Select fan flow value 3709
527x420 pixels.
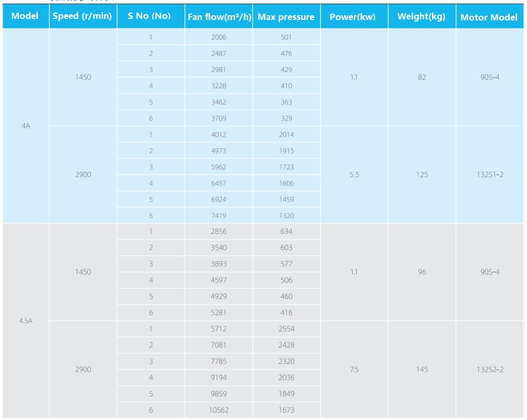219,118
